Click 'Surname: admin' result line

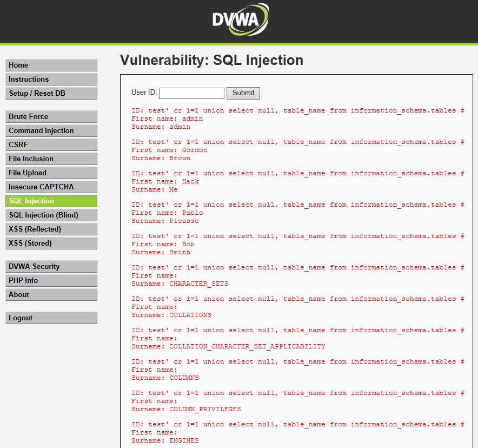pos(161,127)
